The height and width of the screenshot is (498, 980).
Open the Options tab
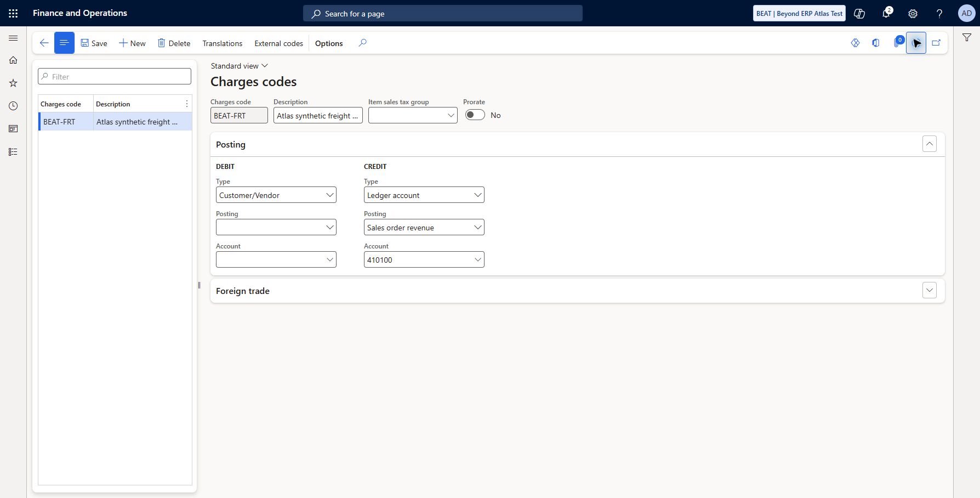tap(329, 43)
